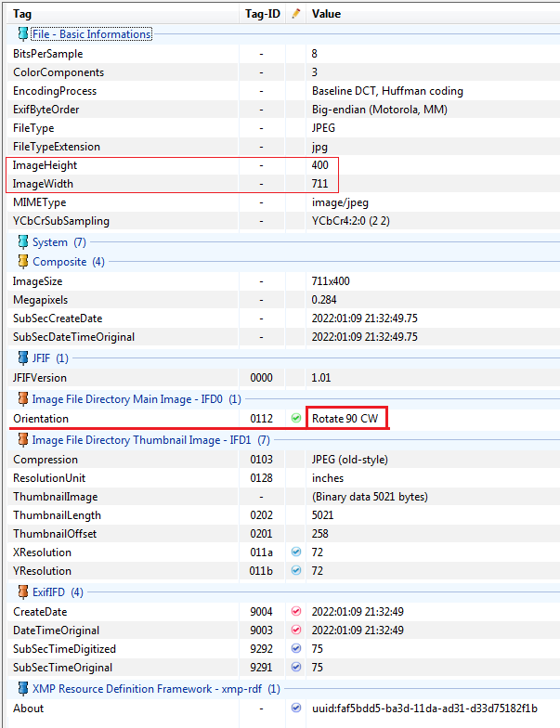This screenshot has height=728, width=560.
Task: Select the FileTypeExtension tag
Action: coord(56,147)
